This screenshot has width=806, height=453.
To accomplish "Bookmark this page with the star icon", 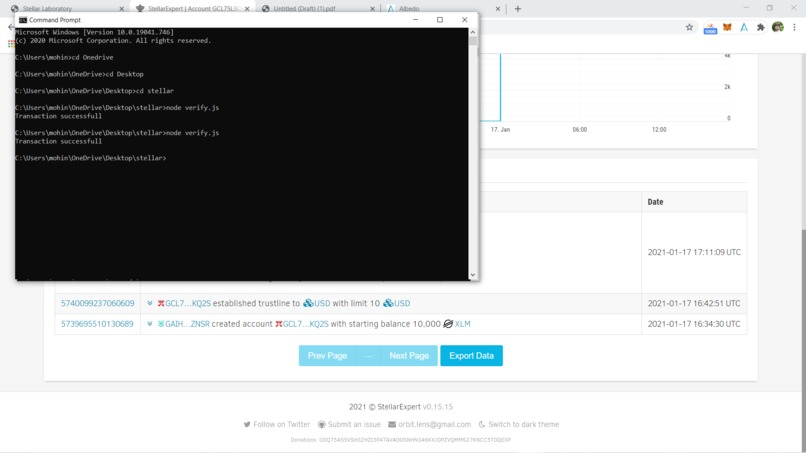I will tap(689, 27).
